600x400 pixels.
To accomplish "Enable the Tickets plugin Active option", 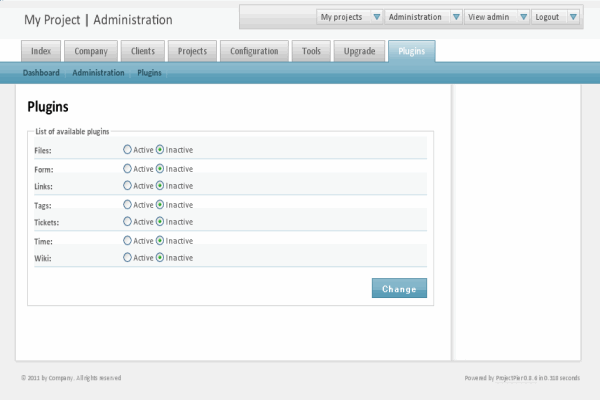I will click(x=127, y=222).
